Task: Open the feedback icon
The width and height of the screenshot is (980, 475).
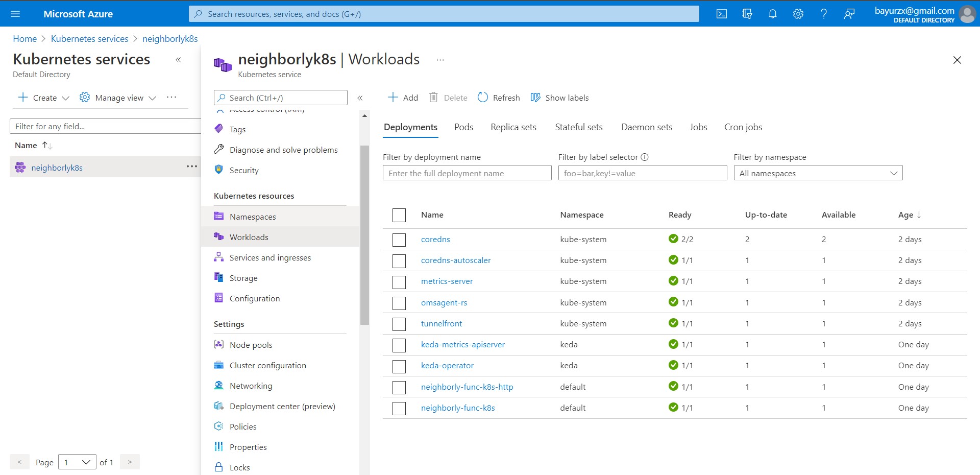Action: (x=849, y=14)
